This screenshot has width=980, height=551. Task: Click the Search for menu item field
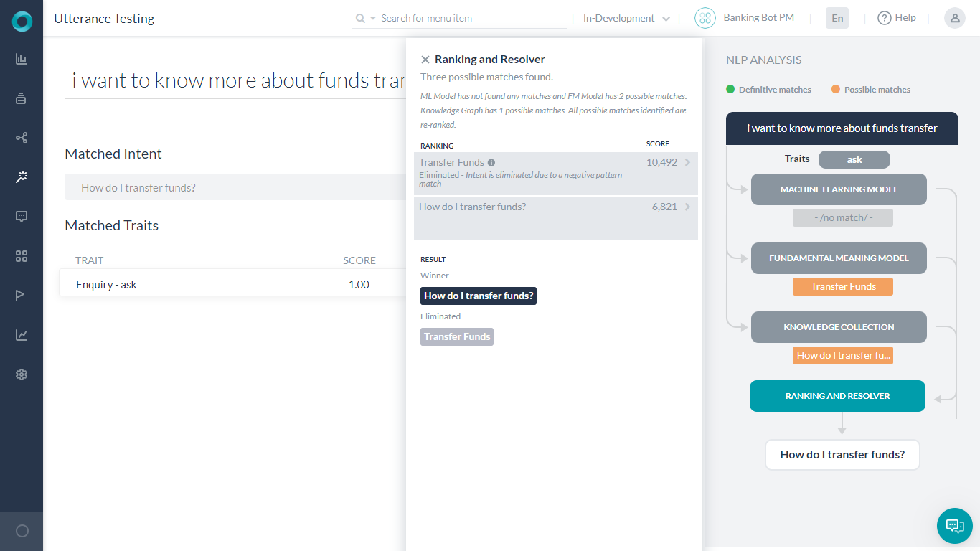[470, 19]
